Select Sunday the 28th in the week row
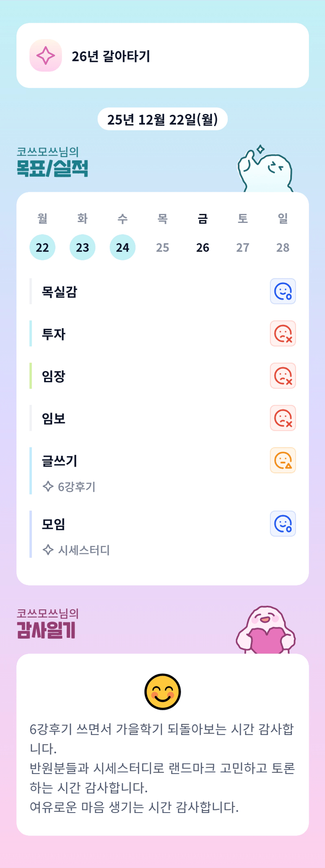Image resolution: width=325 pixels, height=868 pixels. 283,247
